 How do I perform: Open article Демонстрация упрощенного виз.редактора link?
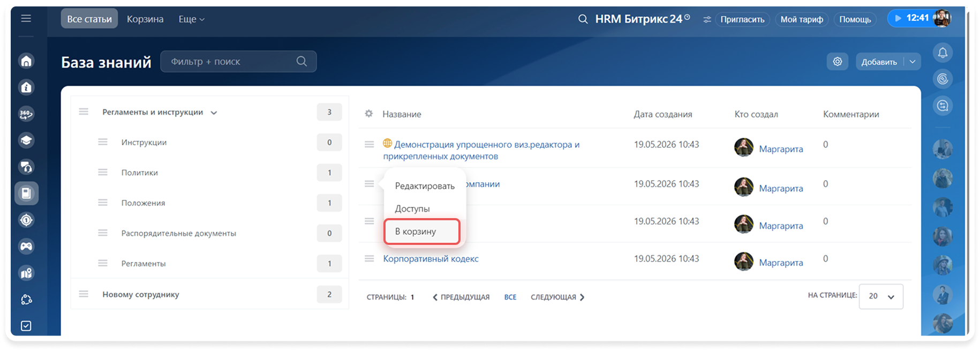coord(481,150)
